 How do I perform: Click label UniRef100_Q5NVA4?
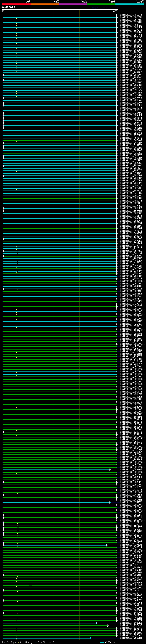pos(131,638)
